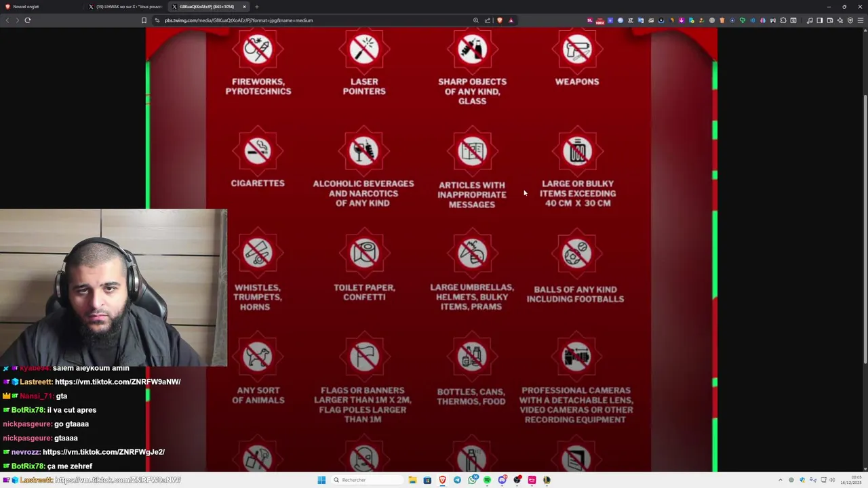Switch to the '(19) LIHWAK wo sur X' tab
868x488 pixels.
[125, 7]
